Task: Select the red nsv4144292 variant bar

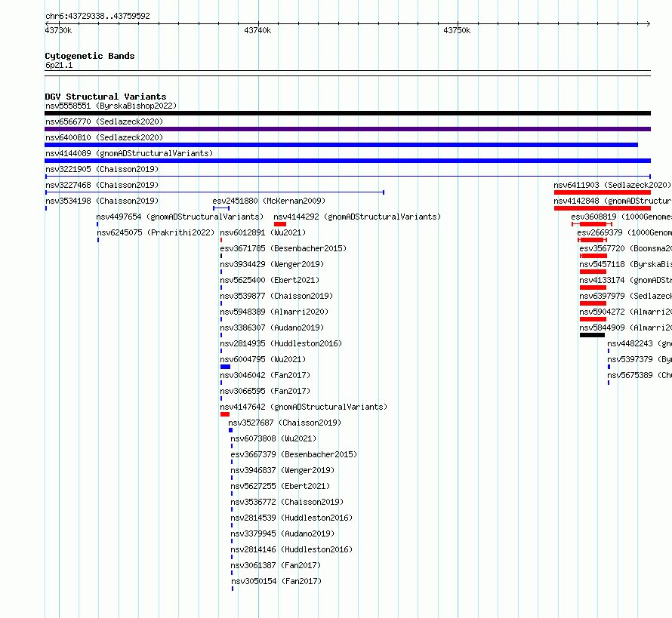Action: (280, 224)
